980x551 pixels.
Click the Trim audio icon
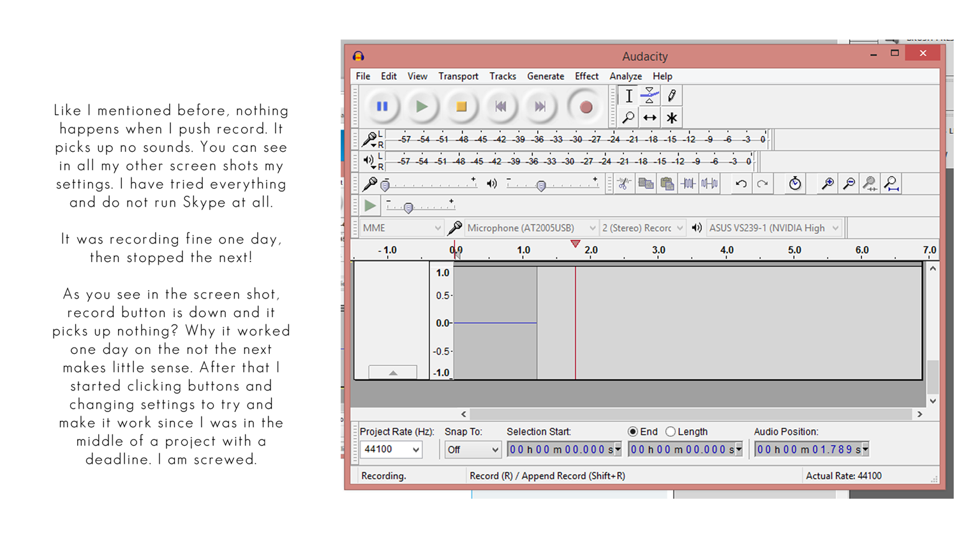(688, 184)
